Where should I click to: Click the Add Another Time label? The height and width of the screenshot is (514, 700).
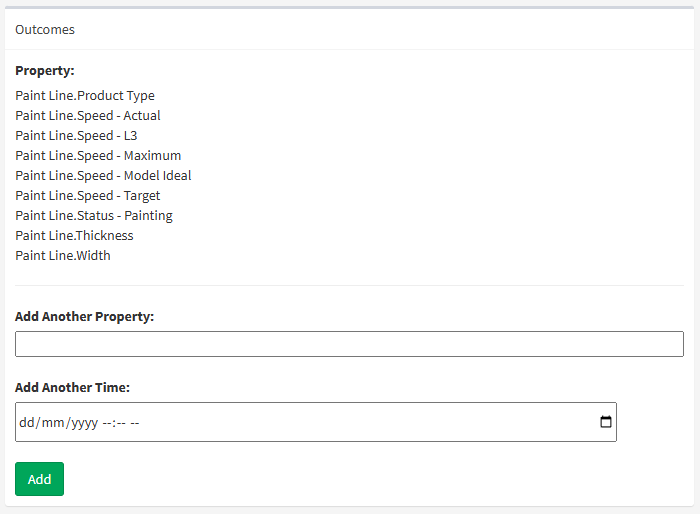click(73, 387)
